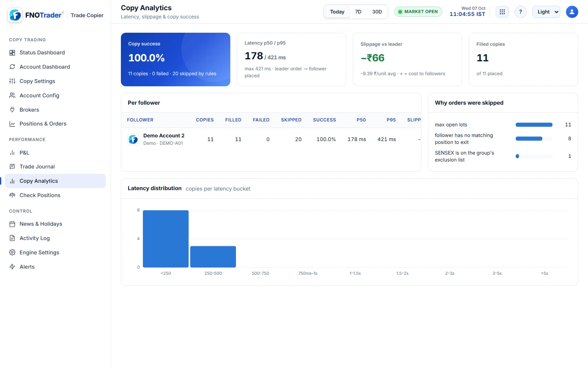Click the SENSEX exclusion list reason text

coord(464,156)
